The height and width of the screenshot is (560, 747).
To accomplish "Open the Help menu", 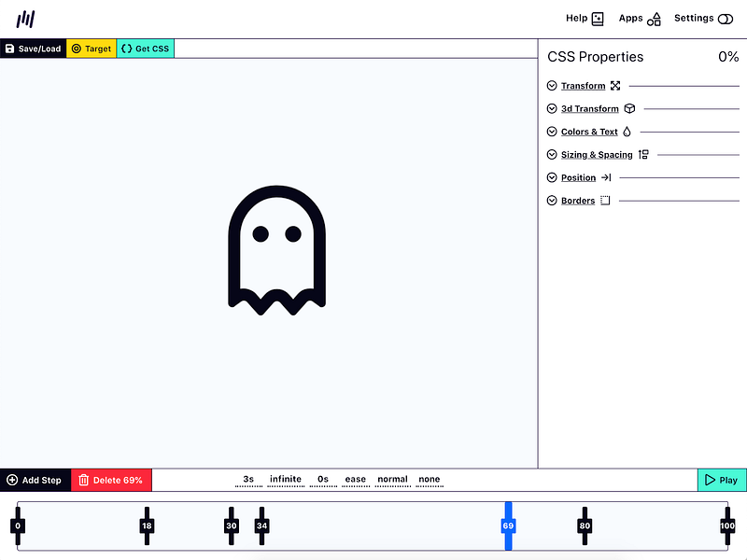I will coord(585,18).
